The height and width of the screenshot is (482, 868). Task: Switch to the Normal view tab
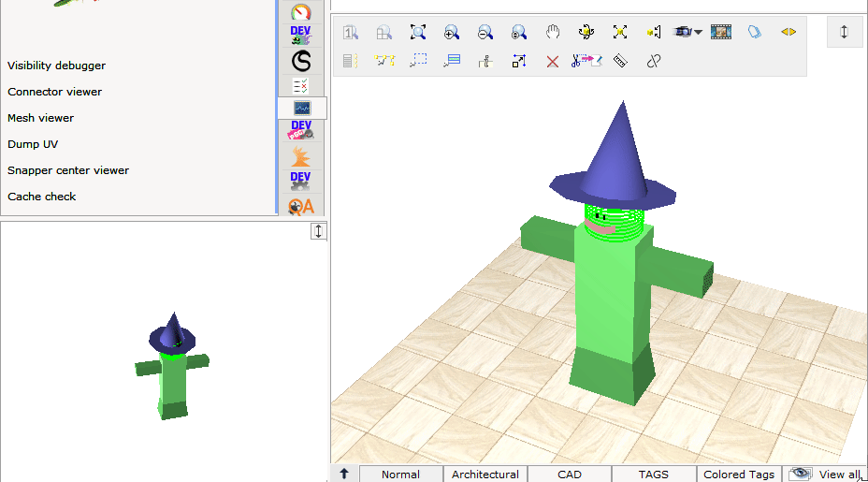coord(400,475)
